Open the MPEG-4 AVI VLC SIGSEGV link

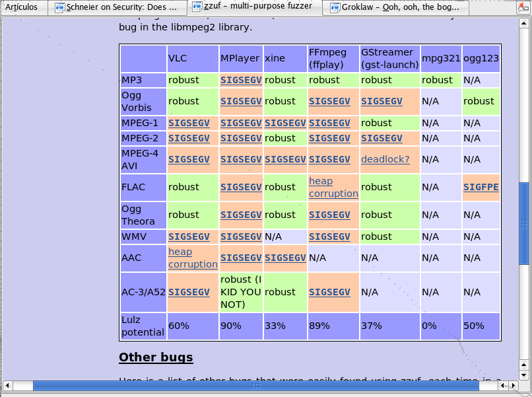189,159
